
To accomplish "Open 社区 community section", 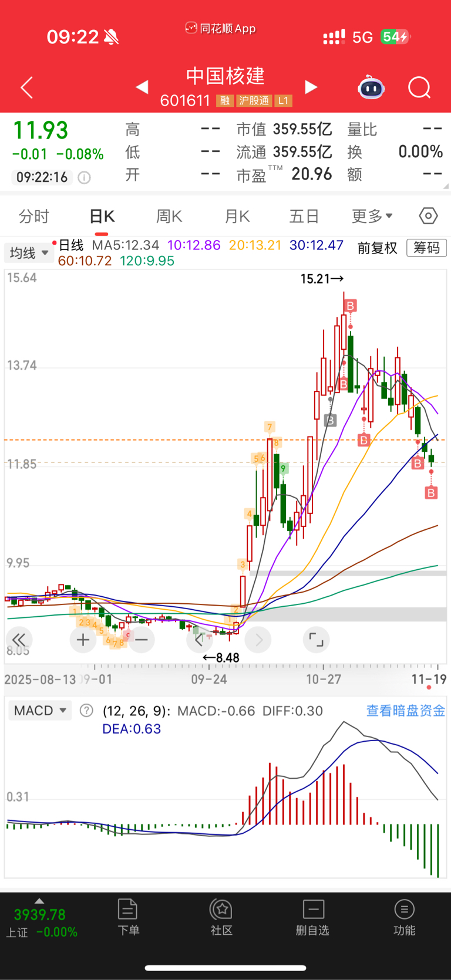I will pyautogui.click(x=221, y=917).
